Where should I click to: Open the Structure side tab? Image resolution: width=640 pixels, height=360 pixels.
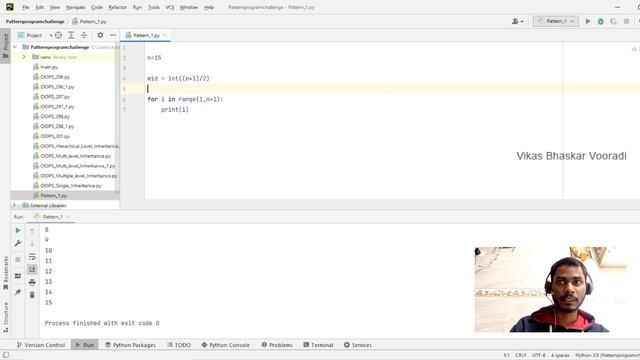pyautogui.click(x=5, y=317)
